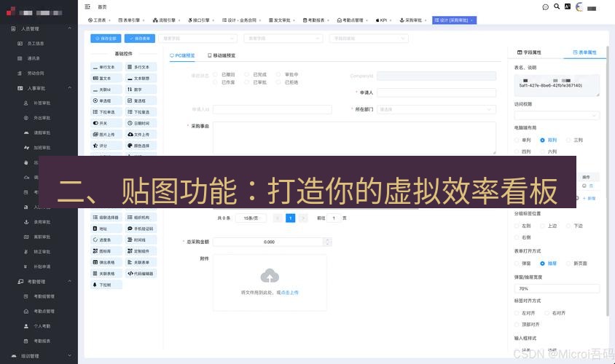Open 劳动合同 in sidebar
Viewport: 615px width, 364px height.
click(36, 74)
